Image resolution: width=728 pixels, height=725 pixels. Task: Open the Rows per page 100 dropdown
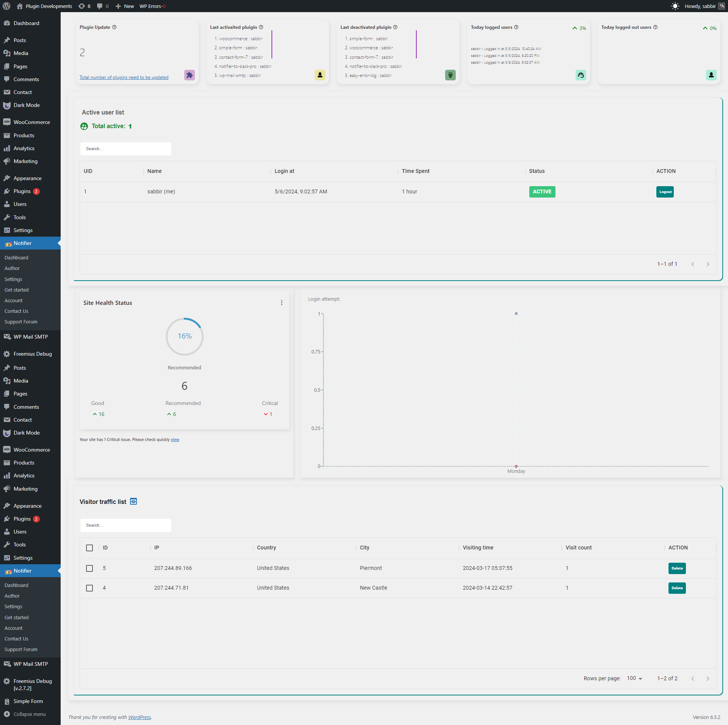coord(635,678)
